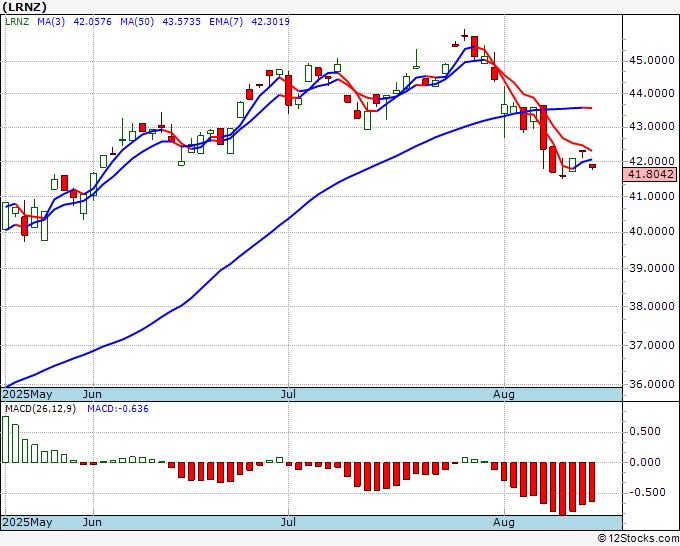Click the 42.0000 price axis label
This screenshot has width=680, height=546.
652,161
